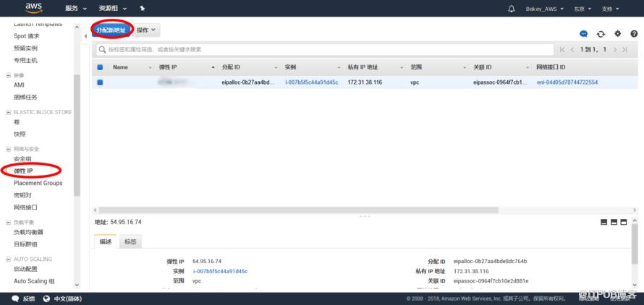Switch to the 描述 tab
644x305 pixels.
pos(106,242)
